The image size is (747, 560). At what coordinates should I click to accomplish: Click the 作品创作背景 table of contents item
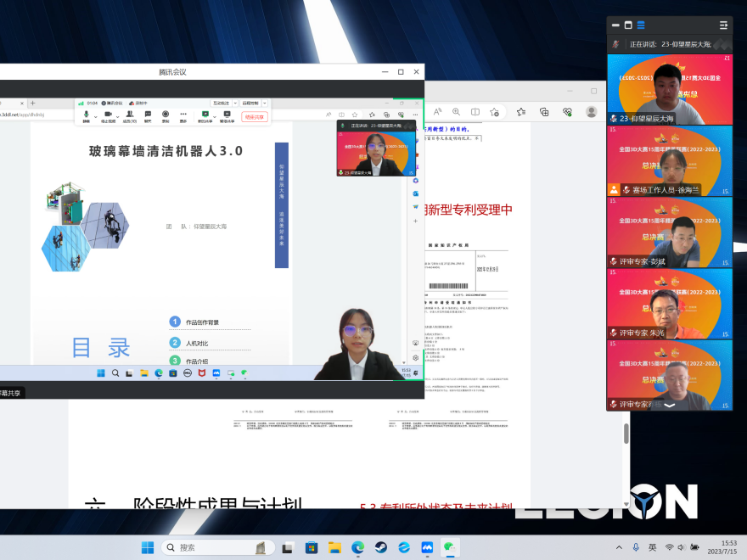tap(202, 322)
